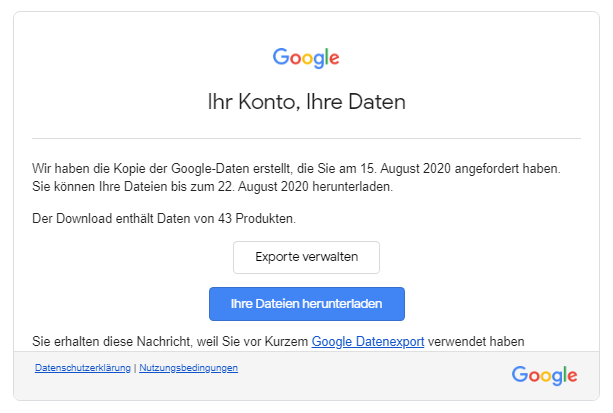Click the Google logo in the footer
The width and height of the screenshot is (613, 413).
pos(544,375)
